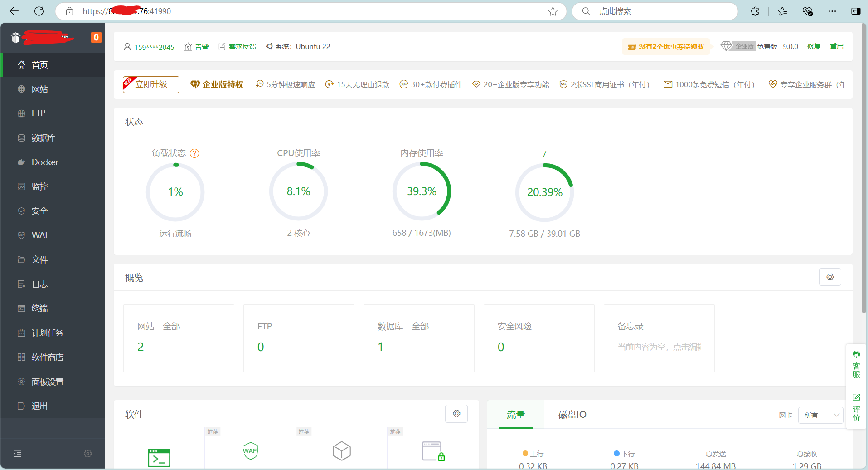Open the browser more options menu
Image resolution: width=868 pixels, height=470 pixels.
832,11
